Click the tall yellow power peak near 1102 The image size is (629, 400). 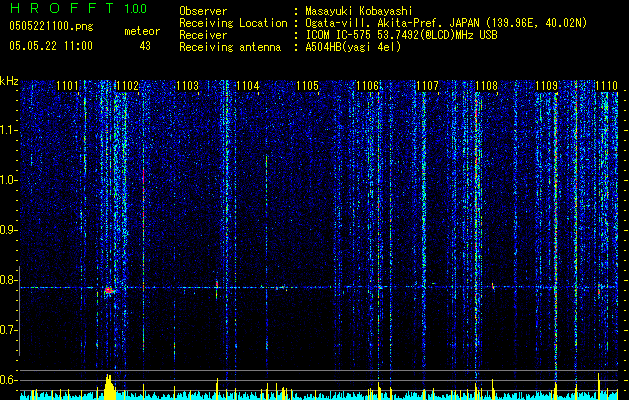pyautogui.click(x=109, y=387)
